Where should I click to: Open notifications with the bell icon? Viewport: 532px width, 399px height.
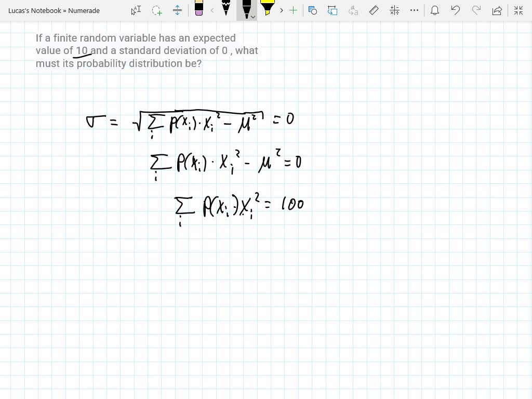tap(435, 10)
